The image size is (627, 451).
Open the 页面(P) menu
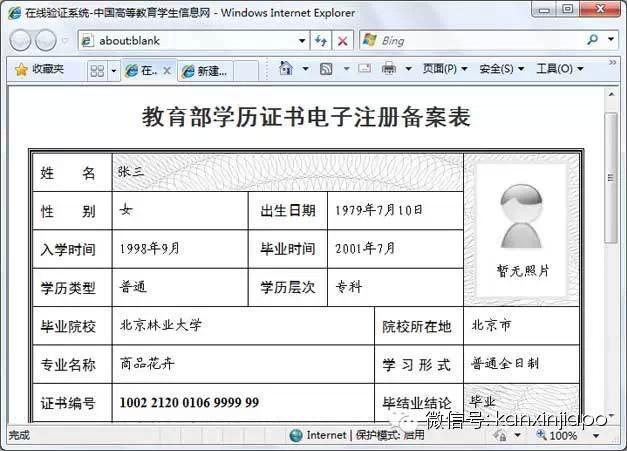click(x=444, y=69)
